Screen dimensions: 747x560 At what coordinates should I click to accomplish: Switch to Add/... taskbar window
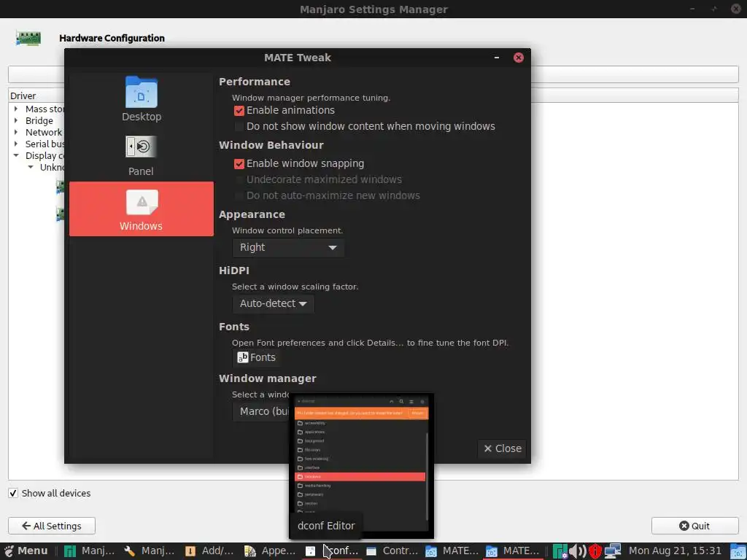coord(209,551)
